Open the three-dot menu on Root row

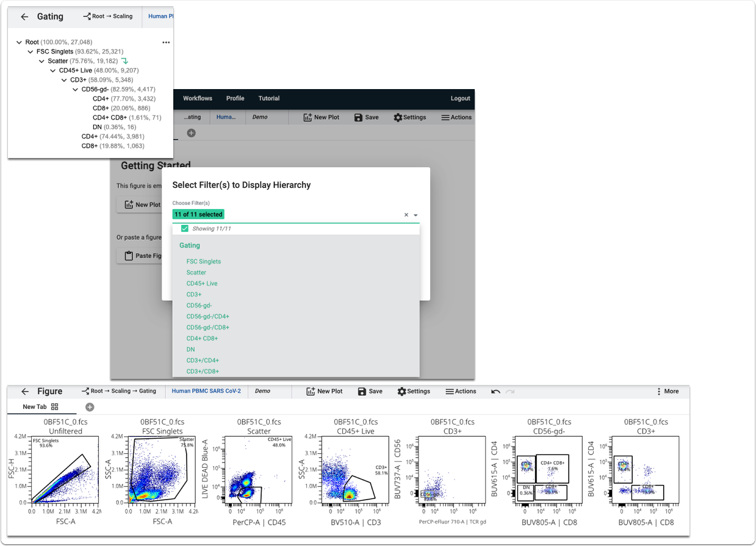click(166, 43)
